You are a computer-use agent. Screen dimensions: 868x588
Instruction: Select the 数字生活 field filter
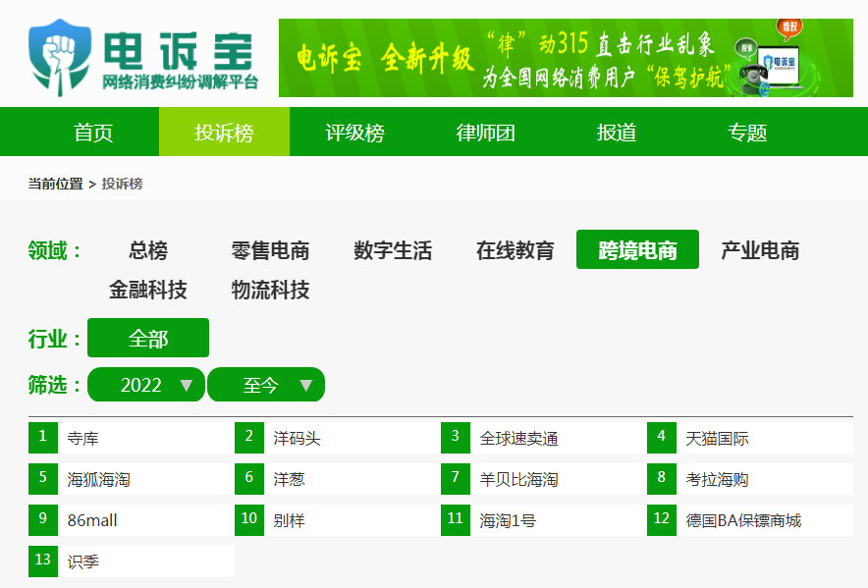click(393, 250)
